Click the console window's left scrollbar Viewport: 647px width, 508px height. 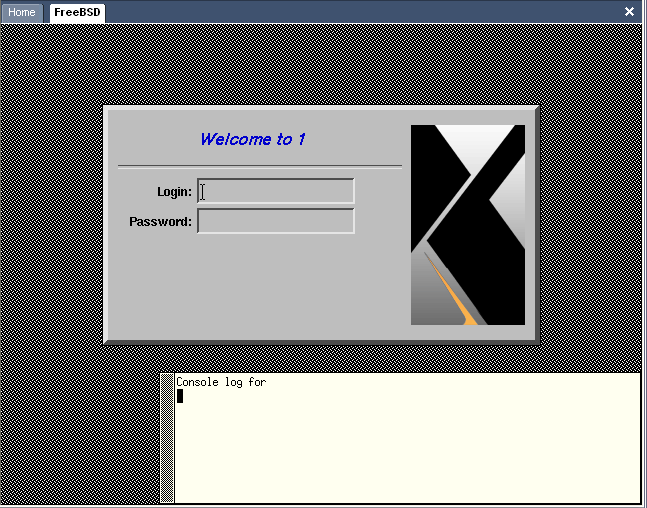point(167,438)
